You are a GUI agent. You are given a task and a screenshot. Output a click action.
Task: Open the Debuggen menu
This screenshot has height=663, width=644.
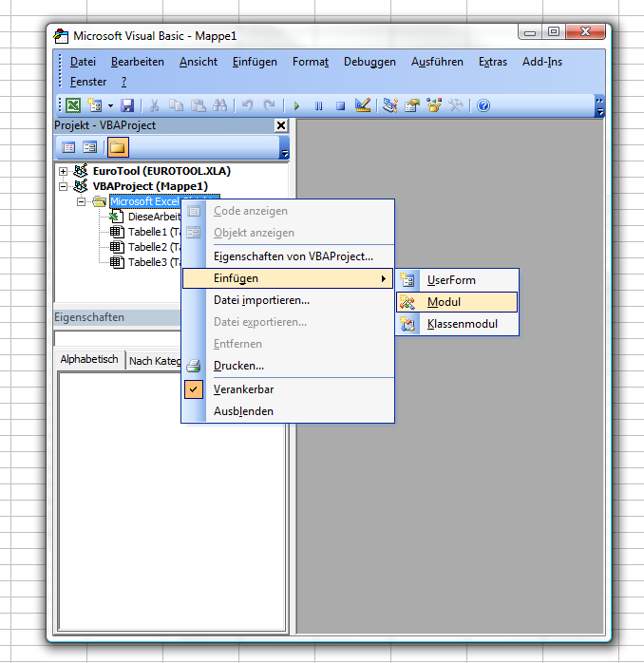(x=369, y=62)
